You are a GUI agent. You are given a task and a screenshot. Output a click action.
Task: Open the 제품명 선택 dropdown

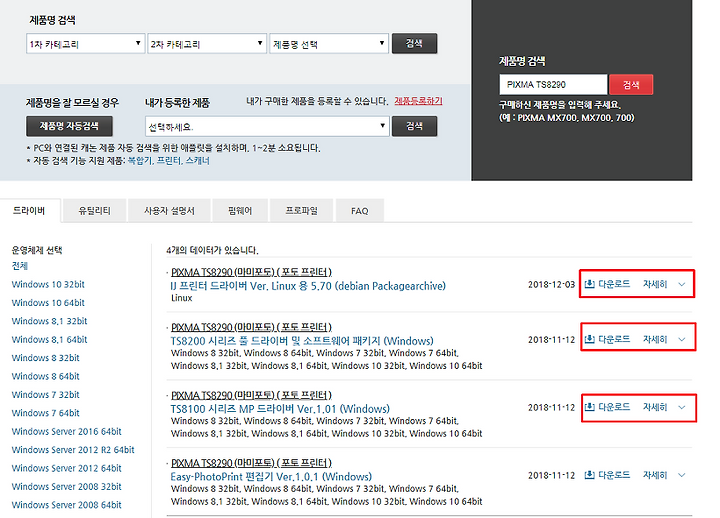tap(329, 44)
